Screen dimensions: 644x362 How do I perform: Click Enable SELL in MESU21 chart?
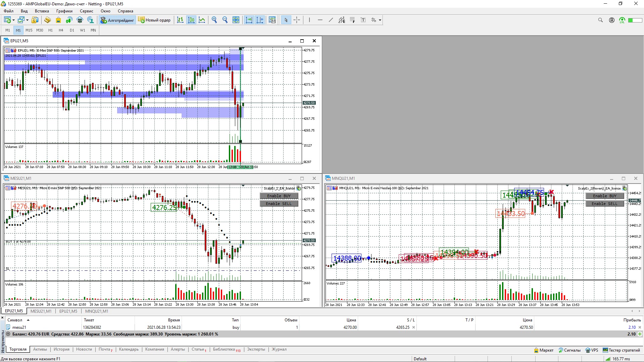click(x=279, y=204)
